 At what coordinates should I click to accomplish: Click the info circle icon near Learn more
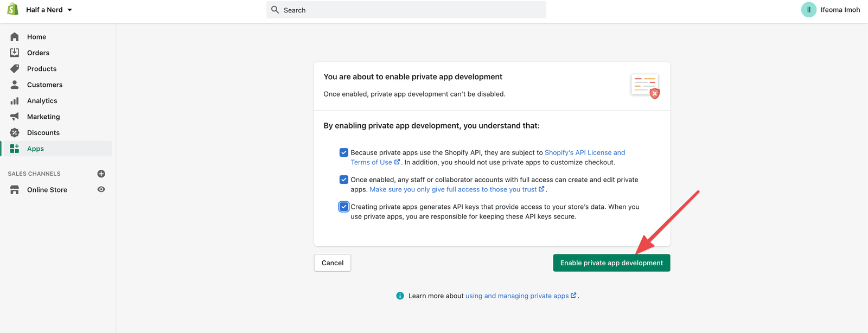coord(400,296)
